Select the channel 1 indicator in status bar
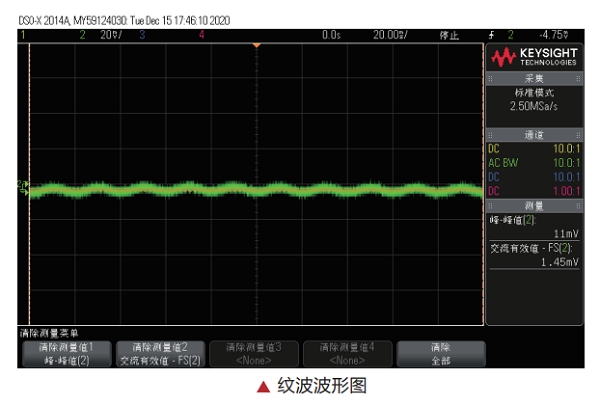The width and height of the screenshot is (600, 405). pos(23,34)
